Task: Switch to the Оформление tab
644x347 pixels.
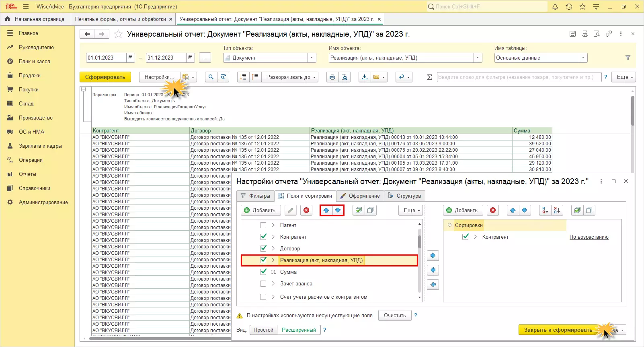Action: pyautogui.click(x=360, y=196)
